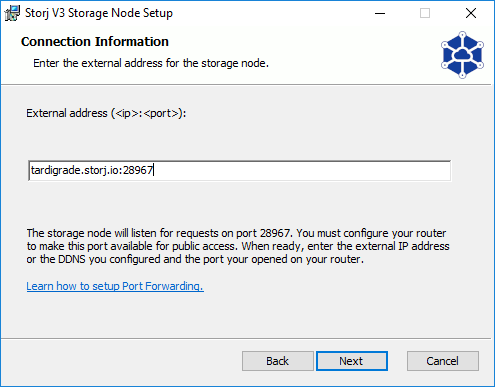Click the Enter the external address subtitle

tap(151, 63)
